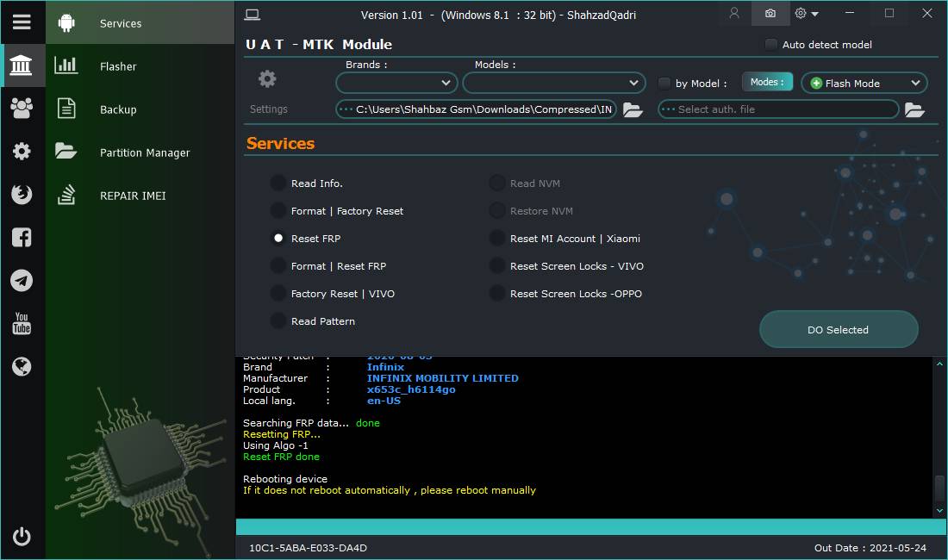Click log scrollbar up arrow
Image resolution: width=948 pixels, height=560 pixels.
click(939, 364)
